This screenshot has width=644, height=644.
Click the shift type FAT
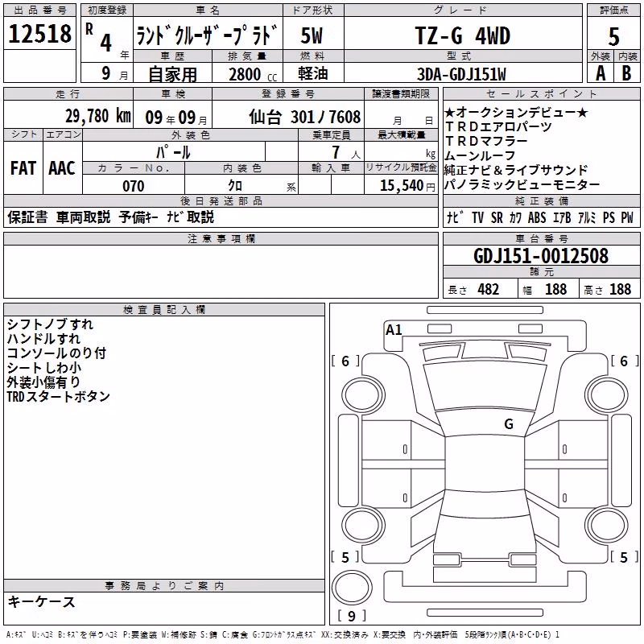pyautogui.click(x=23, y=168)
